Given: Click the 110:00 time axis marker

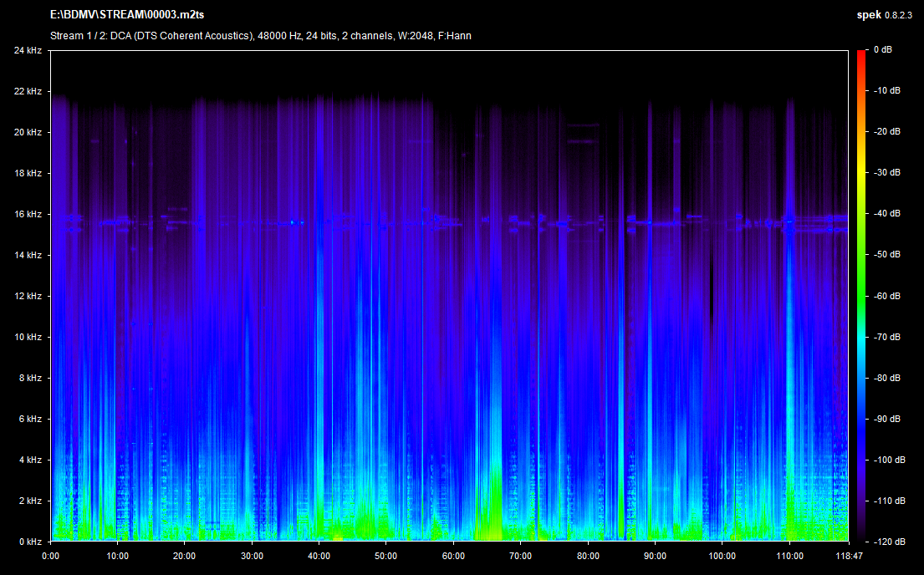Looking at the screenshot, I should (789, 555).
